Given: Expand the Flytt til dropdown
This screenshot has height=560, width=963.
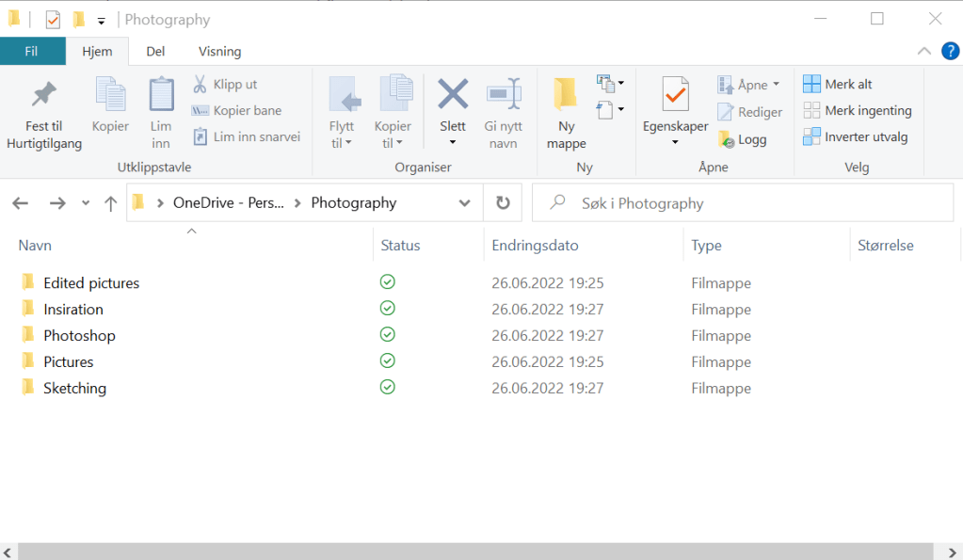Looking at the screenshot, I should 341,143.
